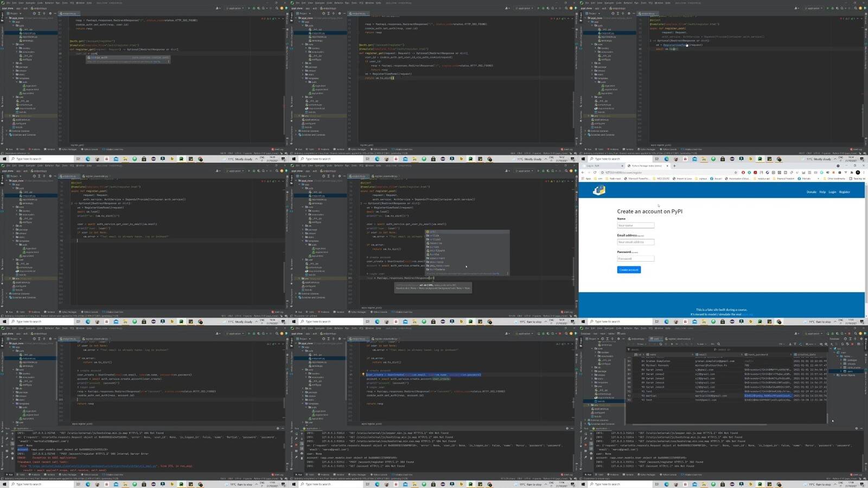
Task: Open Run tool tab in bottom-right frame
Action: pyautogui.click(x=588, y=475)
